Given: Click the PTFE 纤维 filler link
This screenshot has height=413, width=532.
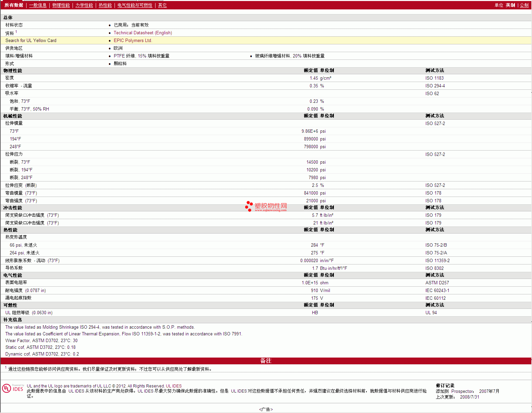Looking at the screenshot, I should (124, 56).
